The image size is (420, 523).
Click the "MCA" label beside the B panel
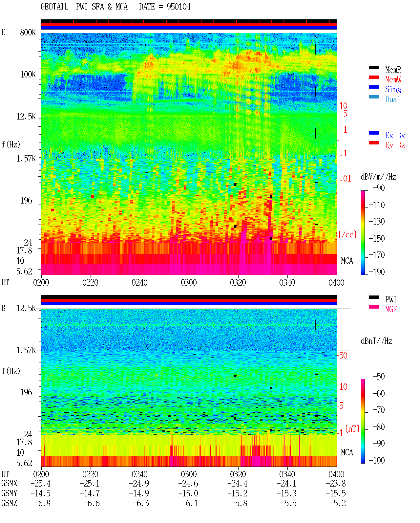(347, 453)
